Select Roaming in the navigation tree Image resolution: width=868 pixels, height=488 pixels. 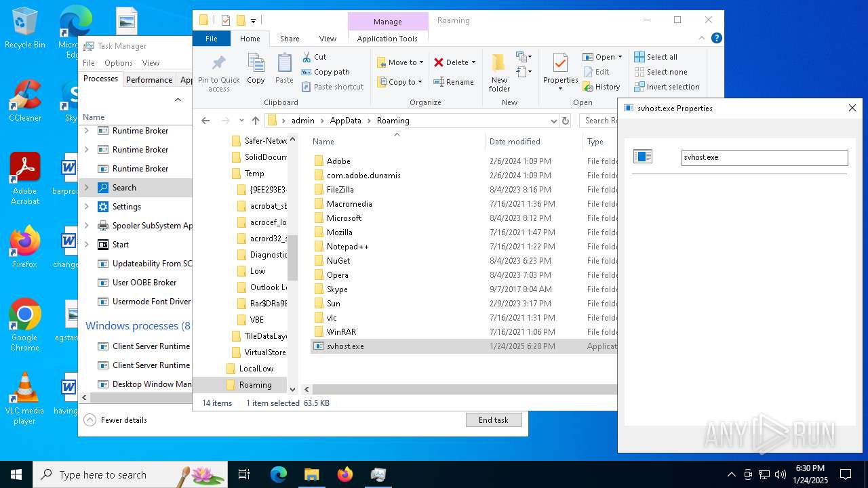[x=255, y=385]
